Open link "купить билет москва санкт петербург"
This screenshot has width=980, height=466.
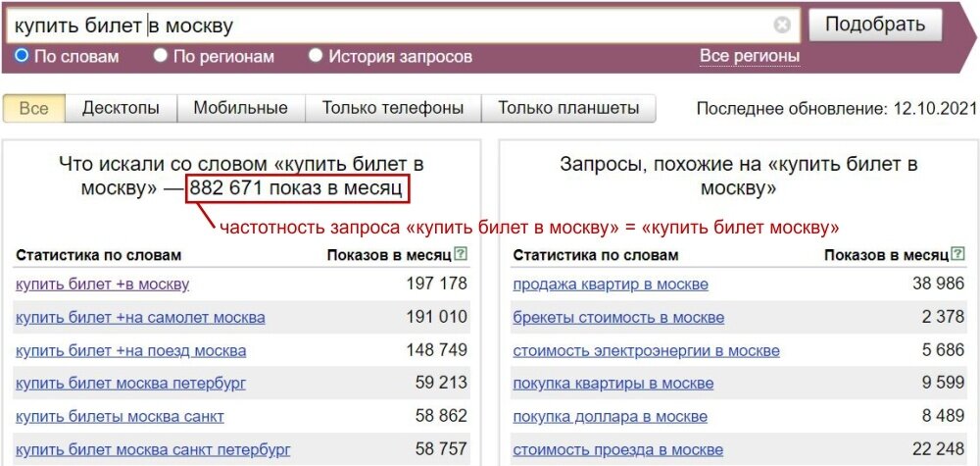click(153, 449)
